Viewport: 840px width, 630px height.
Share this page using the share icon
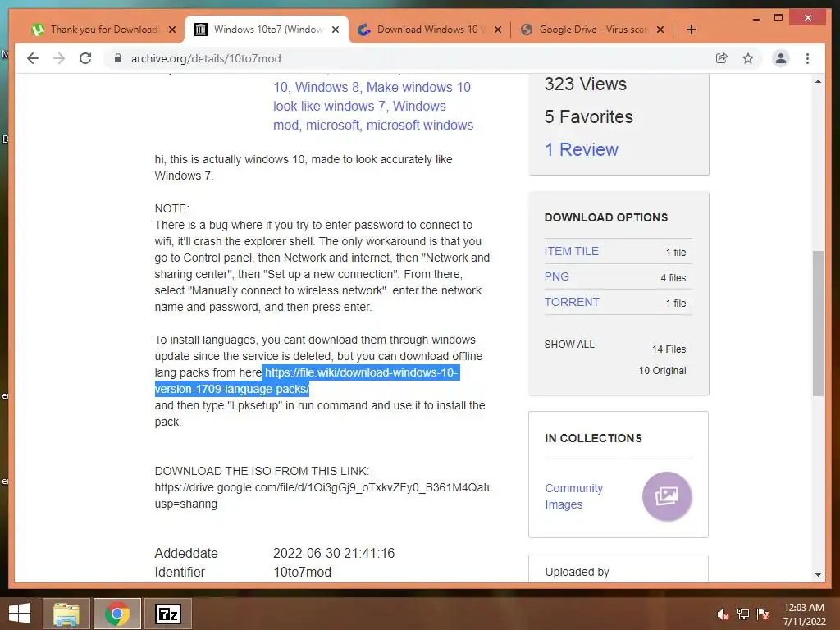point(722,58)
